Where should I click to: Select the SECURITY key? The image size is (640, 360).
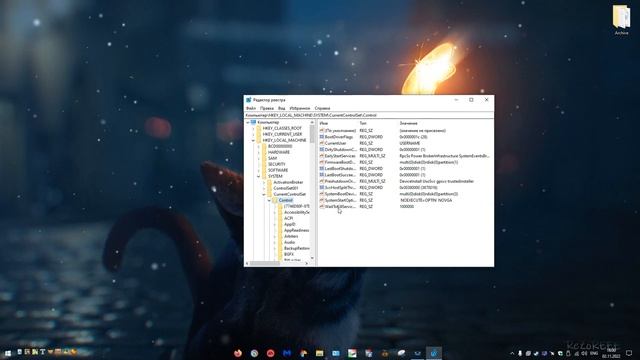tap(277, 164)
